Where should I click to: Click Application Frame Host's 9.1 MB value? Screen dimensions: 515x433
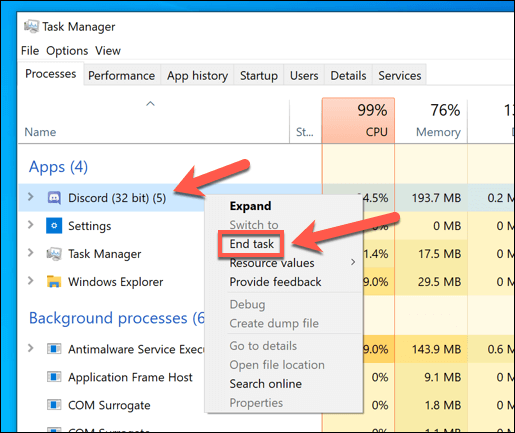(442, 377)
